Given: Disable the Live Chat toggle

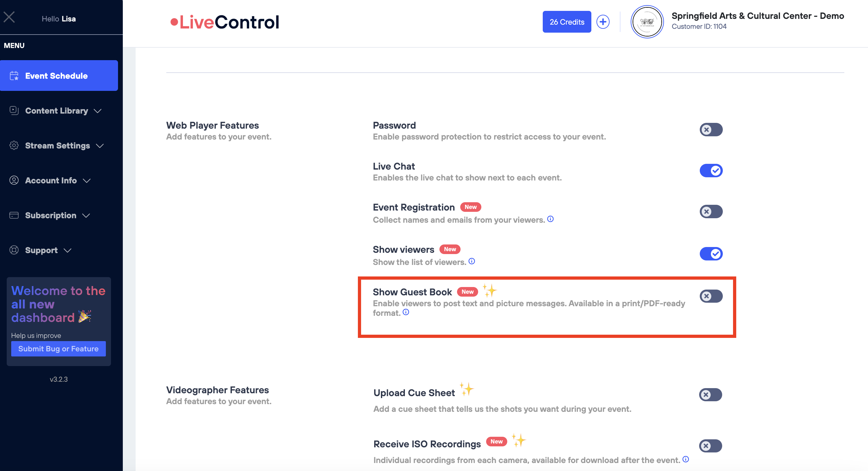Looking at the screenshot, I should [x=711, y=171].
